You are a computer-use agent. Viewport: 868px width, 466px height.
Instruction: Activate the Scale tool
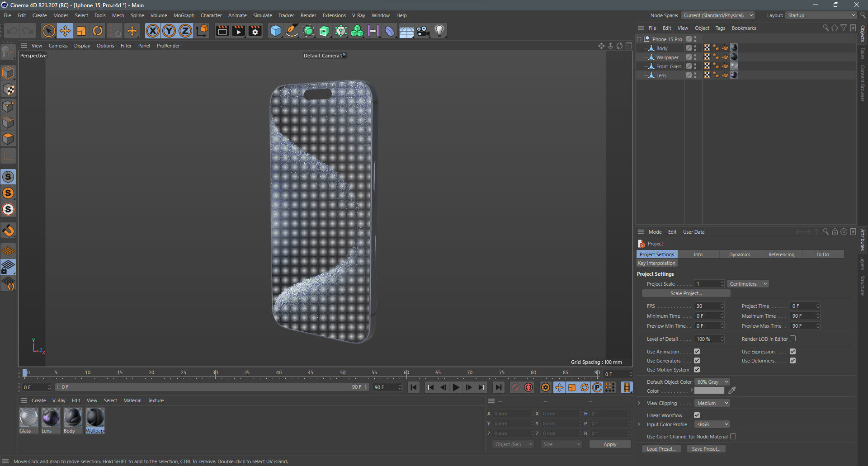[x=81, y=31]
